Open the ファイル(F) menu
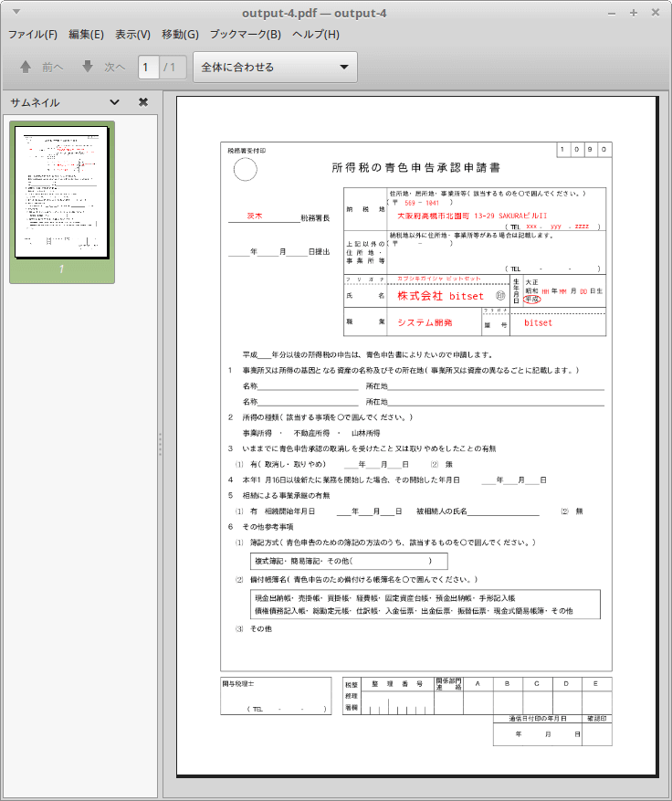672x801 pixels. (33, 34)
